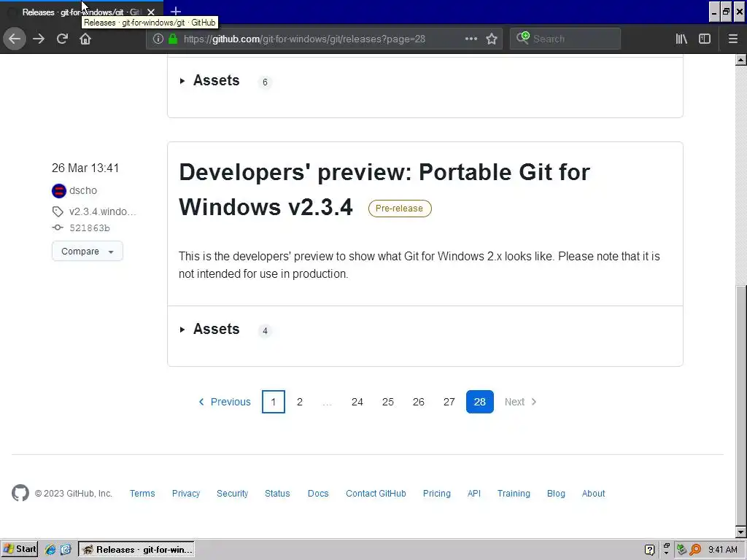The image size is (747, 560).
Task: Open the Library bookshelf icon
Action: (681, 39)
